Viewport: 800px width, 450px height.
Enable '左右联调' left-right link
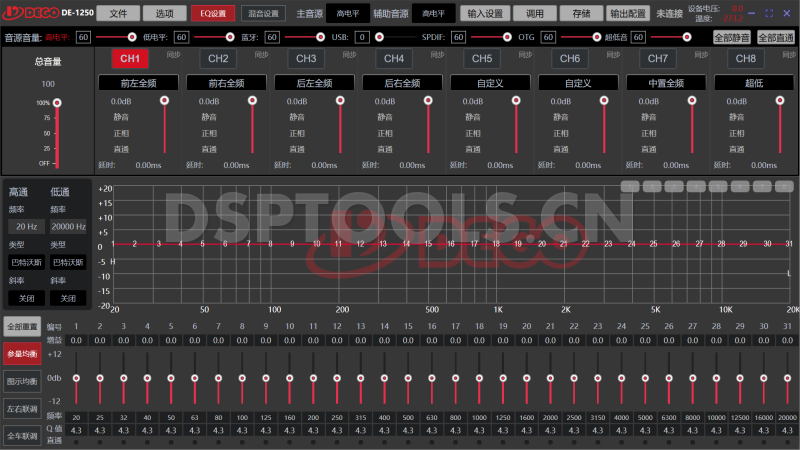click(x=22, y=409)
